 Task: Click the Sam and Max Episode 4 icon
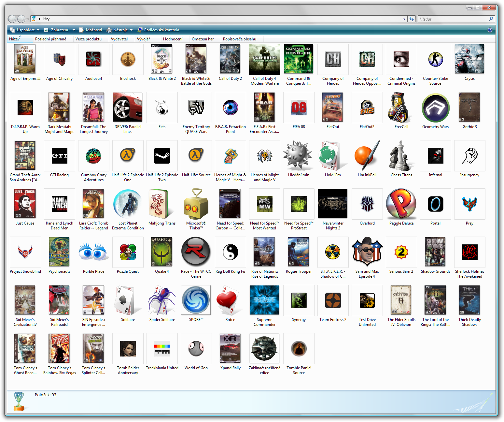[367, 252]
